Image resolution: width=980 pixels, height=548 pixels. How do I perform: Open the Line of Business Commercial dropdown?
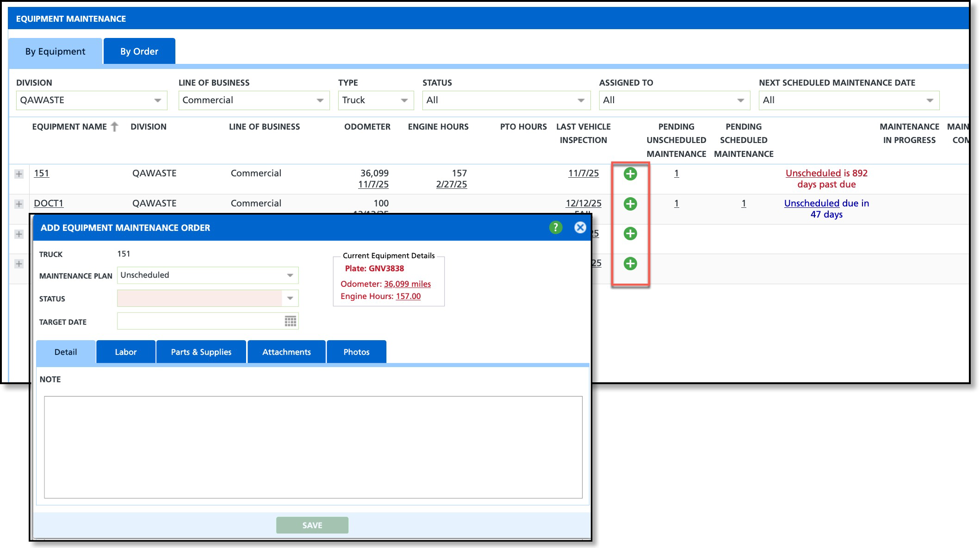(x=320, y=100)
